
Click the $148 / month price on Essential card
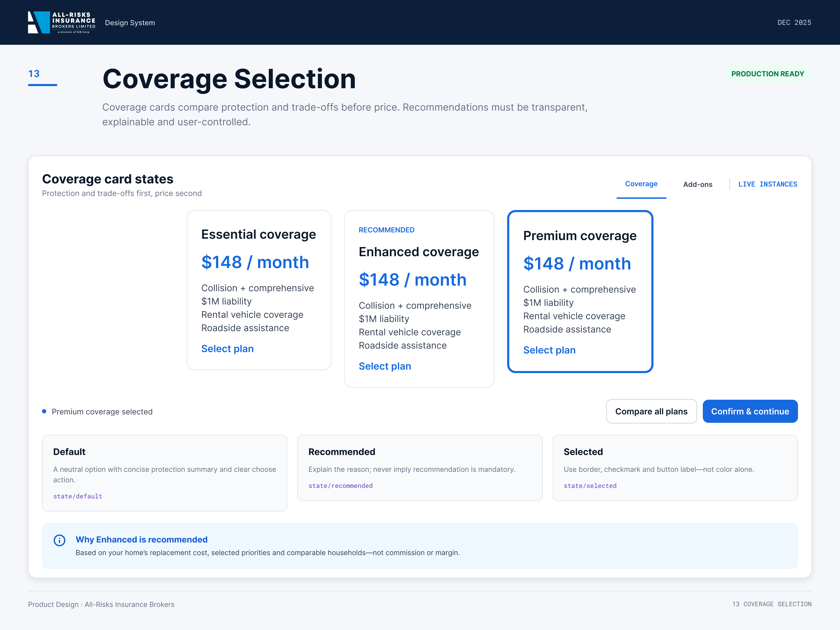(x=255, y=262)
